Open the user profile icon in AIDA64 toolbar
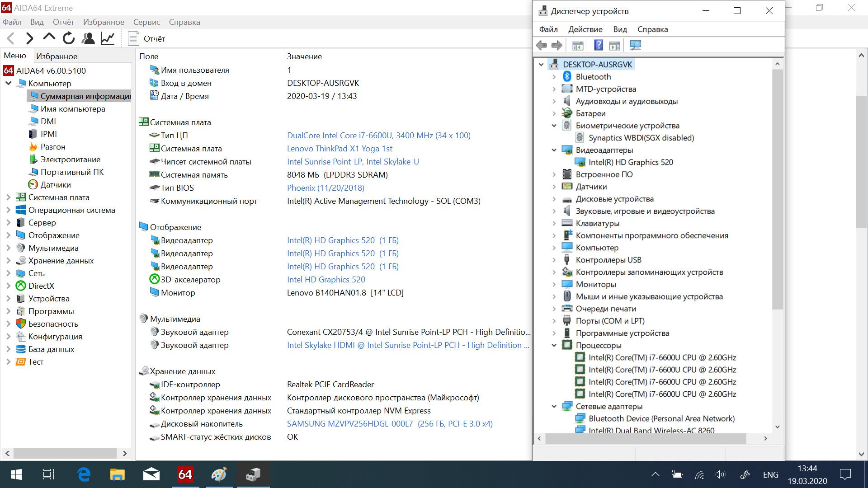Image resolution: width=868 pixels, height=488 pixels. pos(88,38)
